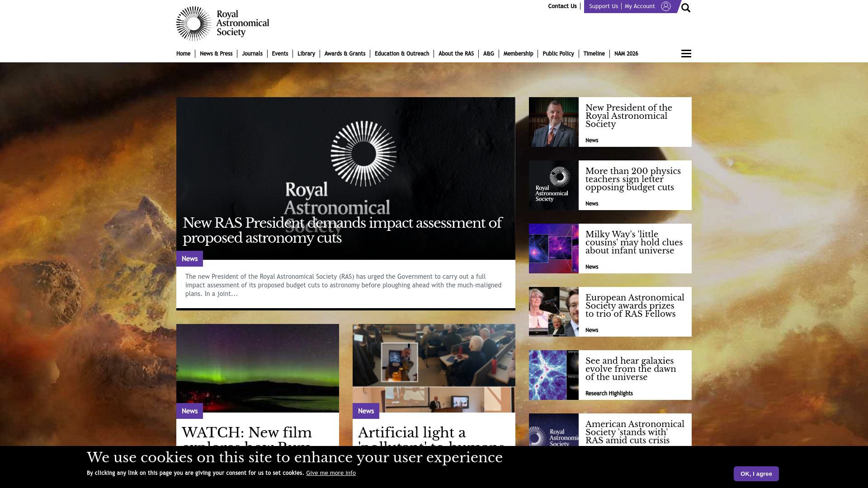868x488 pixels.
Task: Open American Astronomical Society 'stands with' article
Action: (x=635, y=432)
